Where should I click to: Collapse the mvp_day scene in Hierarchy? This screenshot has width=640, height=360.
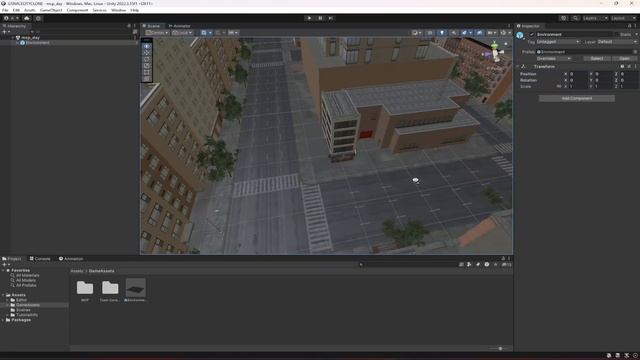(13, 38)
